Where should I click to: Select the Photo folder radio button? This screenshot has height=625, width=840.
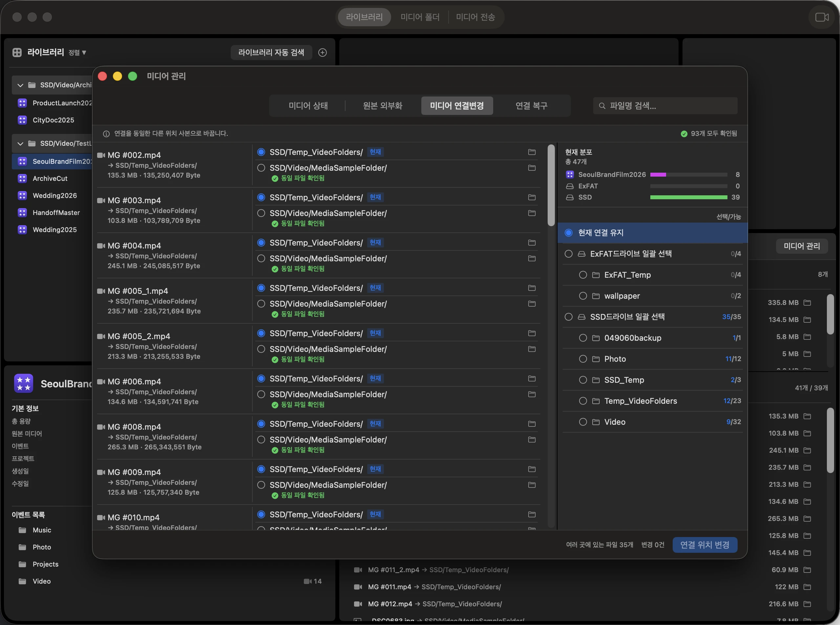click(x=583, y=359)
